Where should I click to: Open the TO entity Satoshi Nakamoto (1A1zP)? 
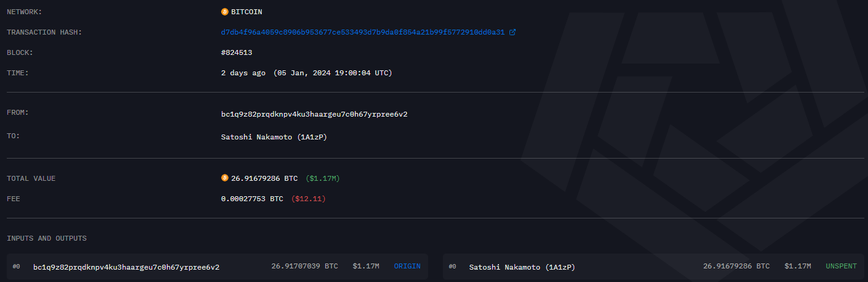274,137
